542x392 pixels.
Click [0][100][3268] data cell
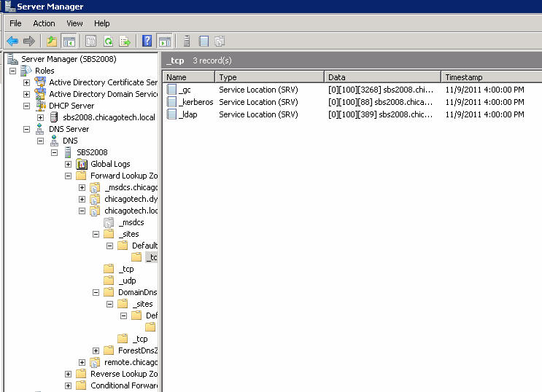pos(381,90)
